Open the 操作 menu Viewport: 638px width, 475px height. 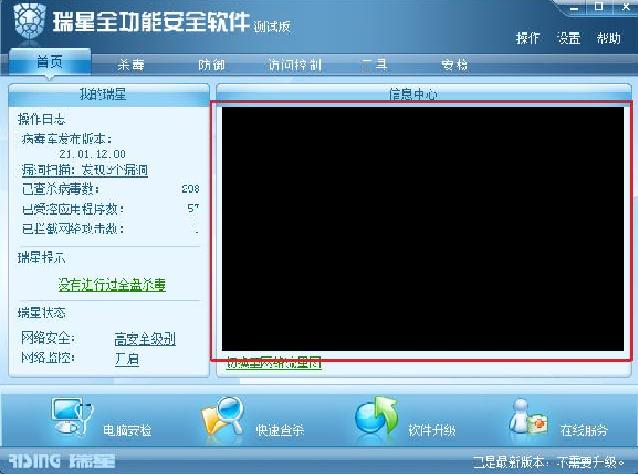coord(528,38)
